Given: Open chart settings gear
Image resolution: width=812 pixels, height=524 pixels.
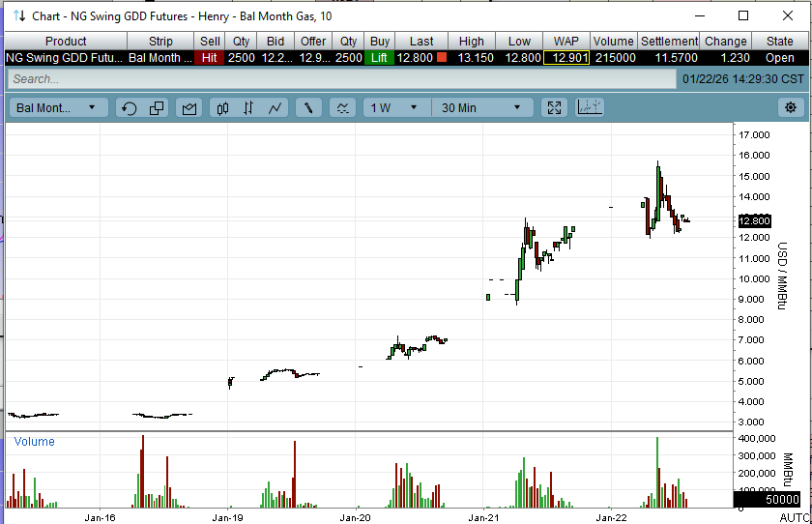Looking at the screenshot, I should 791,107.
